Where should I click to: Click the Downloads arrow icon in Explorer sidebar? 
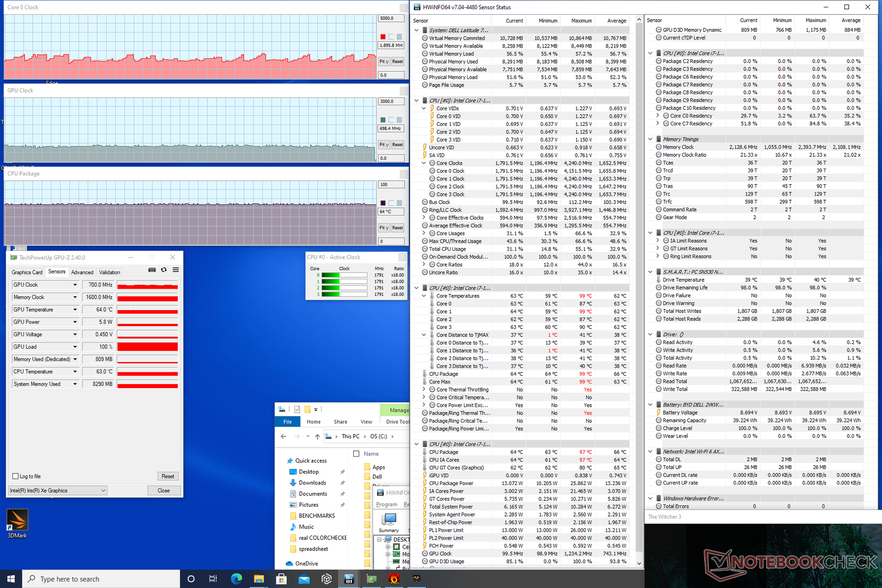point(293,483)
